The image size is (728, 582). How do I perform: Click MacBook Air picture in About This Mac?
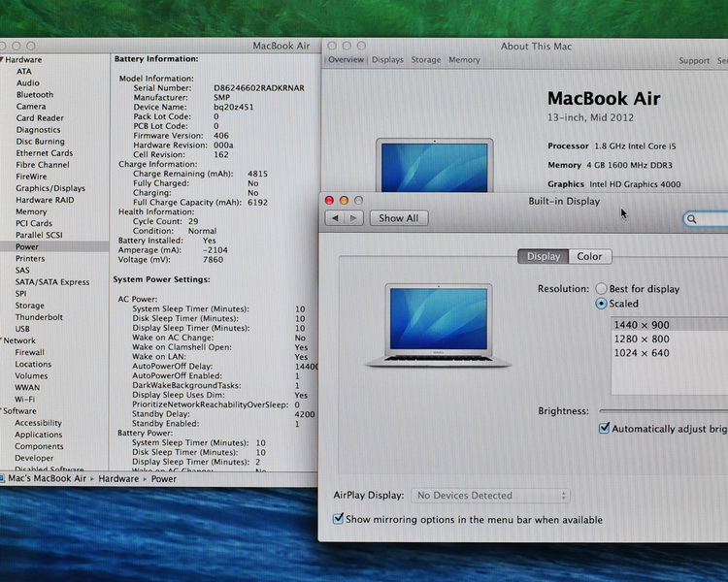click(x=435, y=165)
